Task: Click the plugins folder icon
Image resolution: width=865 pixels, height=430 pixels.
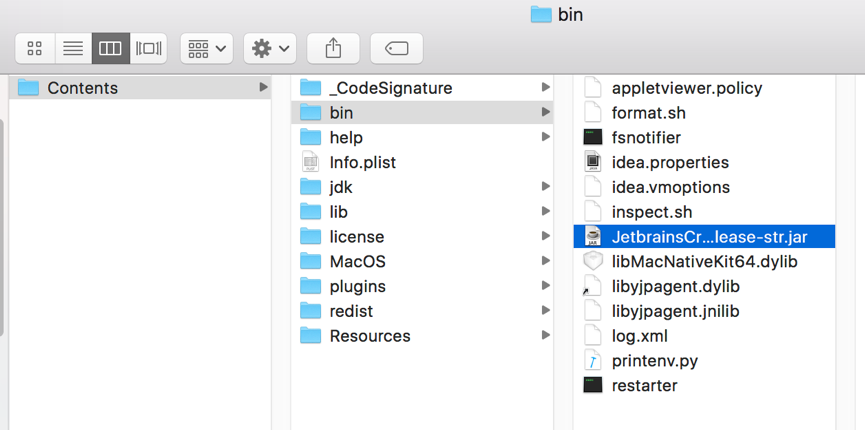Action: point(311,286)
